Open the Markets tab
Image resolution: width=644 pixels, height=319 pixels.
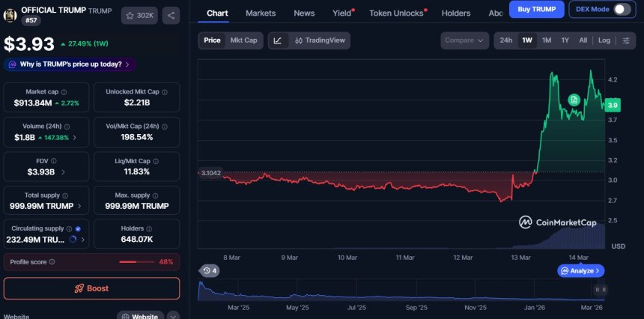tap(261, 13)
